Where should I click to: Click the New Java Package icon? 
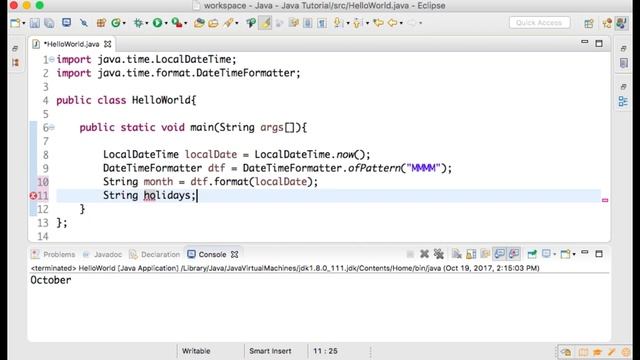(x=101, y=23)
